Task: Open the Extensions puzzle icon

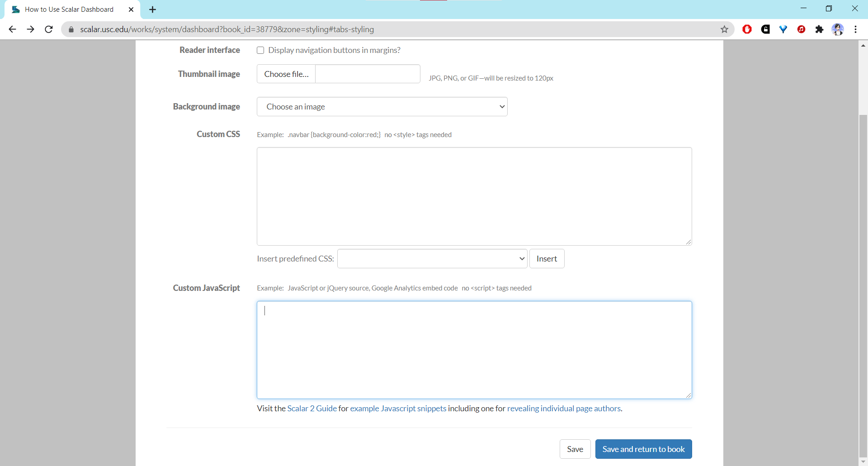Action: 819,29
